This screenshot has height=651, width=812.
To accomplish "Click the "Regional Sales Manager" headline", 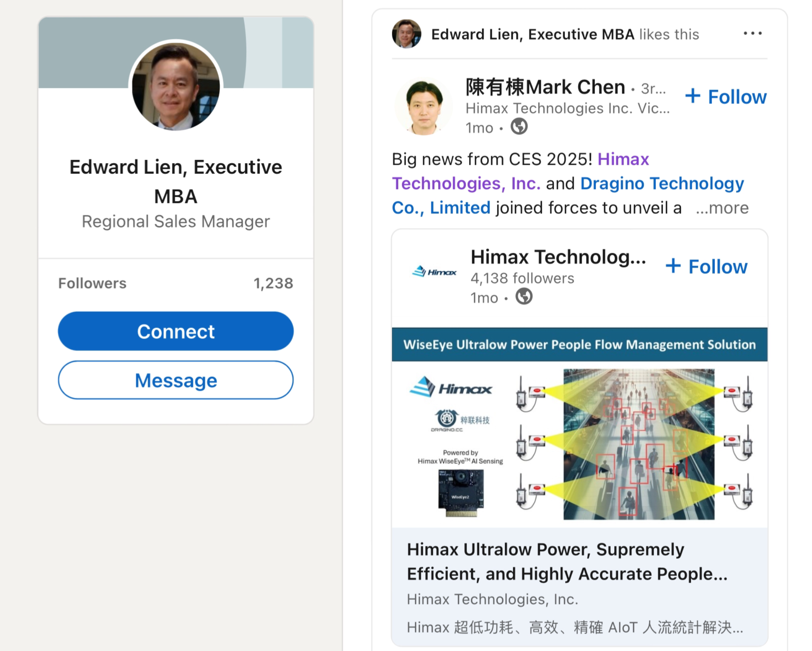I will (176, 221).
